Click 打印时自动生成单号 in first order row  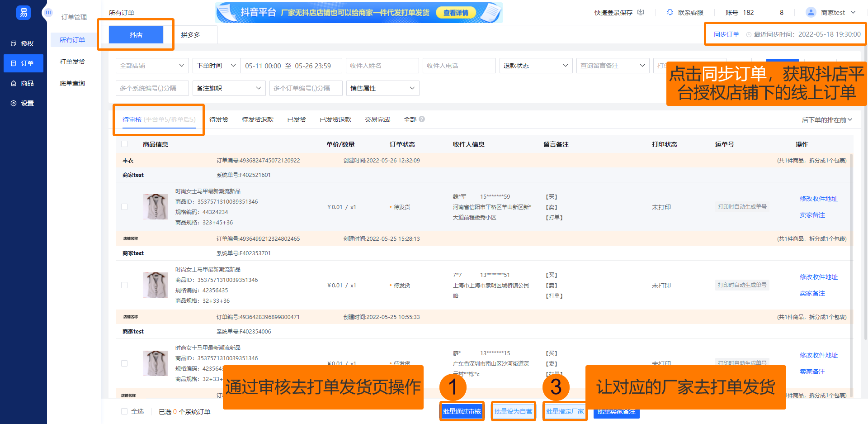click(x=742, y=207)
